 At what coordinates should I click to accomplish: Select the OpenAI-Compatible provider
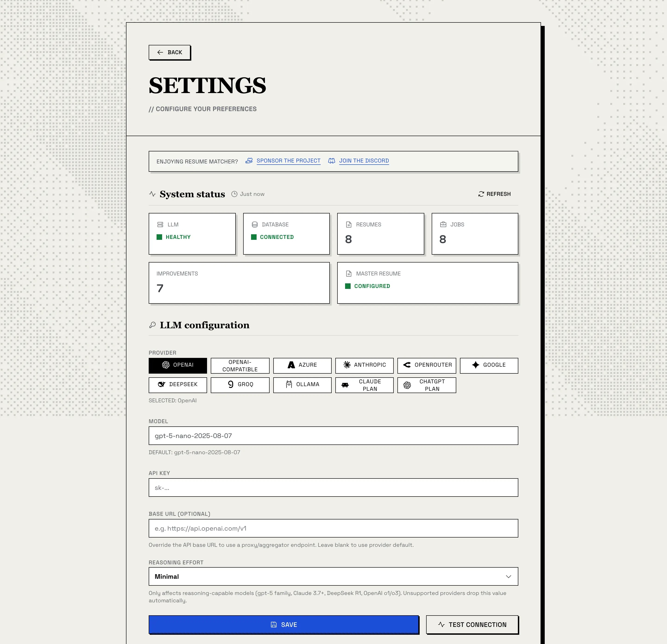click(x=240, y=365)
